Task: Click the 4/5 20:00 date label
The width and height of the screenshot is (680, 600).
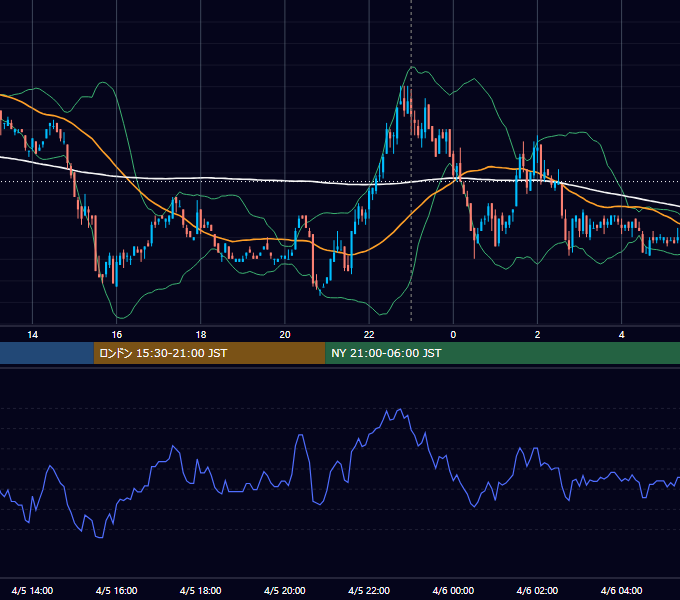Action: coord(285,590)
